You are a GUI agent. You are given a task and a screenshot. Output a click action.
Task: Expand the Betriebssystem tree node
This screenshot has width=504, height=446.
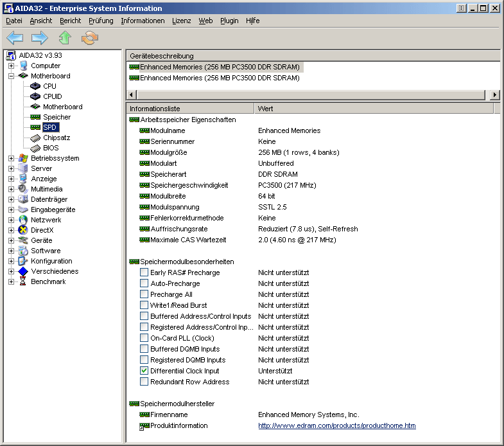pyautogui.click(x=12, y=158)
